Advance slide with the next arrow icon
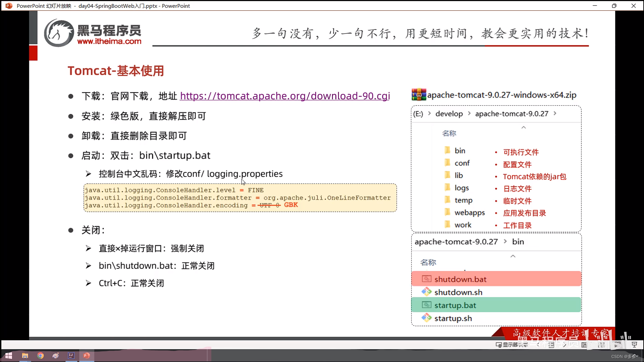The height and width of the screenshot is (362, 644). click(565, 345)
